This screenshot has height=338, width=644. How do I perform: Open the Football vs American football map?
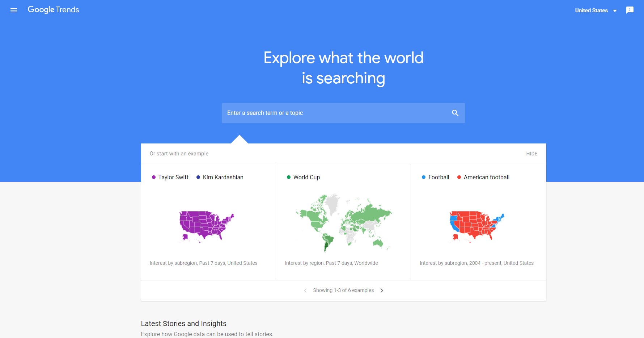point(478,222)
